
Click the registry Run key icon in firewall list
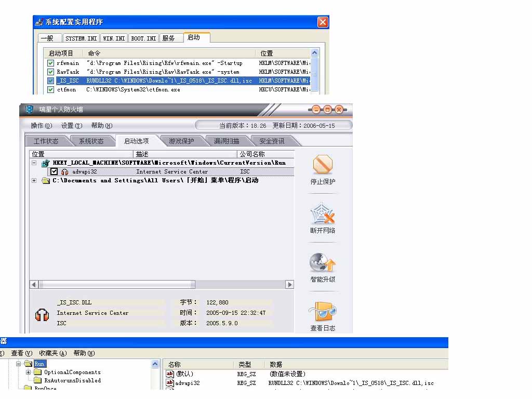(46, 163)
